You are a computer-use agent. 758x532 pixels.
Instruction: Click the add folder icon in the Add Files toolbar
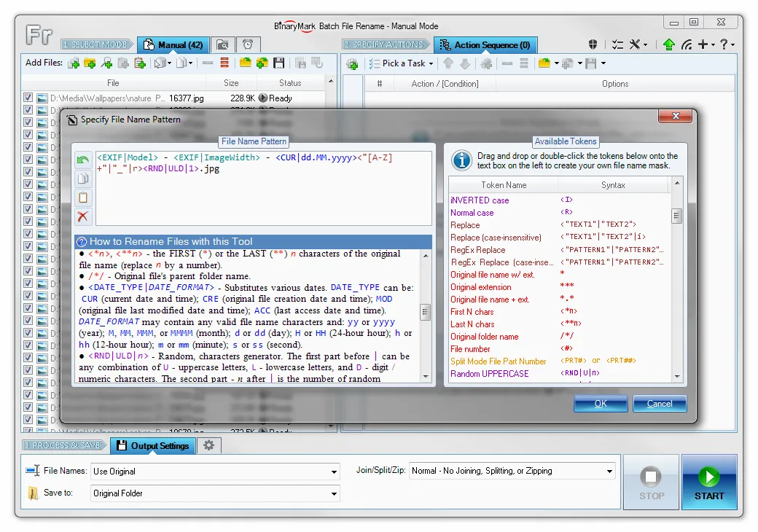90,63
